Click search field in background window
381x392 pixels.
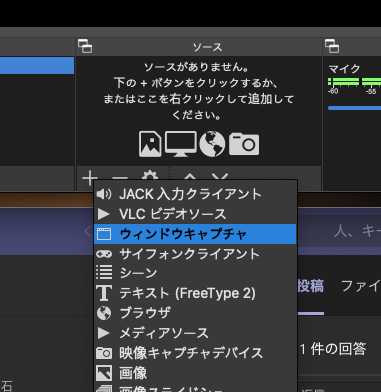click(x=339, y=231)
